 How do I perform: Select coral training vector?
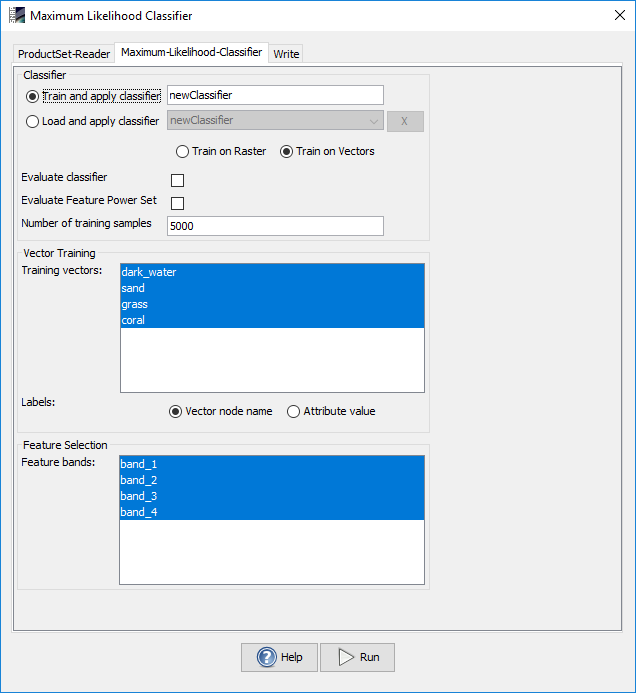[272, 320]
